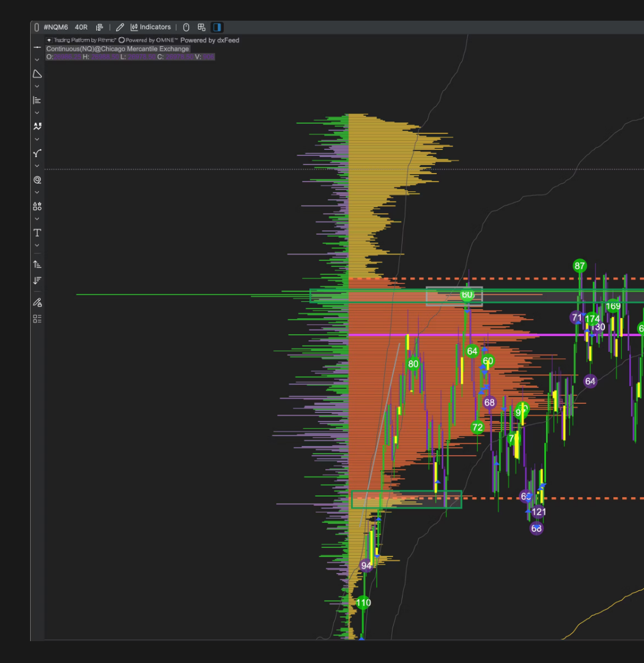Select the Fibonacci spiral tool
The image size is (644, 663).
click(x=37, y=179)
